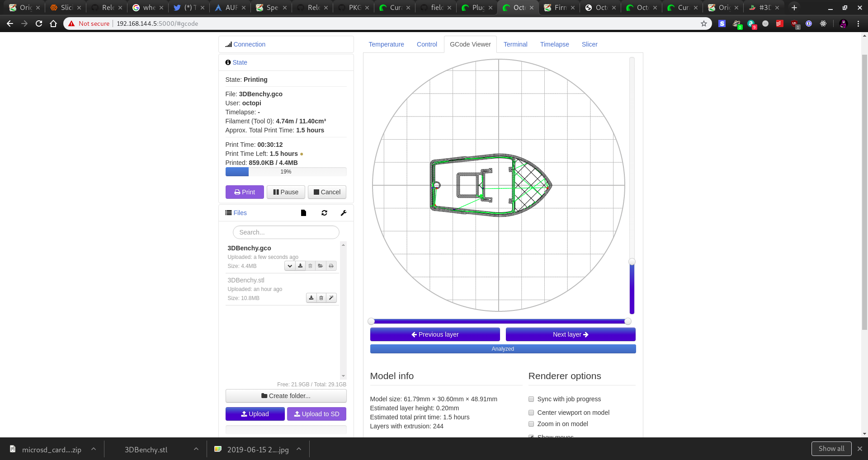Switch to the Slicer tab
This screenshot has height=460, width=868.
pos(590,44)
